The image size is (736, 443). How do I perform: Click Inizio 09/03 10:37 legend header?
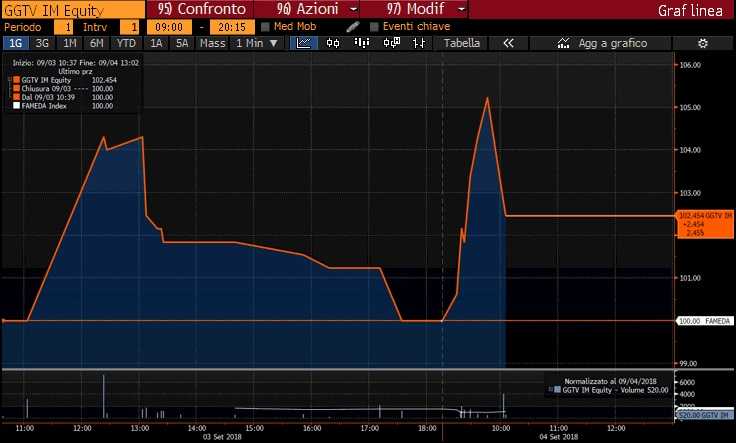(76, 63)
